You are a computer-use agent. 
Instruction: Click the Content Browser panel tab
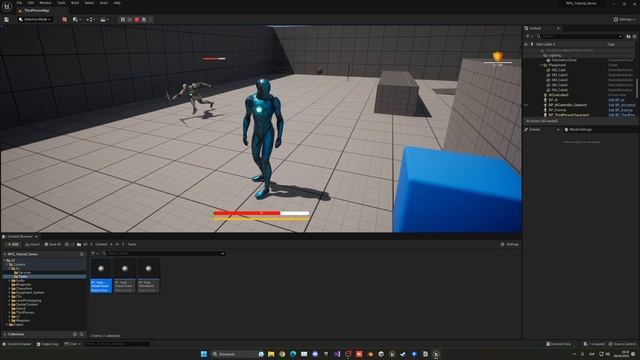[20, 236]
